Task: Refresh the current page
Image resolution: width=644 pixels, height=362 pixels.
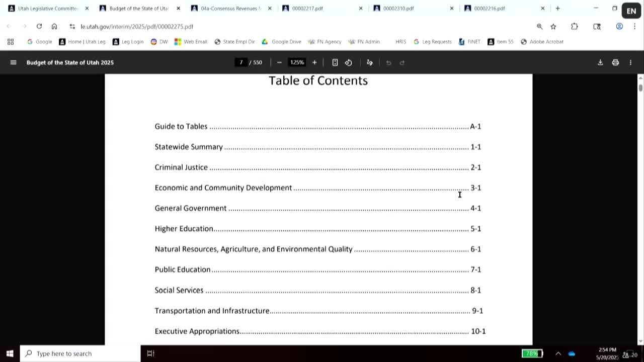Action: pyautogui.click(x=39, y=26)
